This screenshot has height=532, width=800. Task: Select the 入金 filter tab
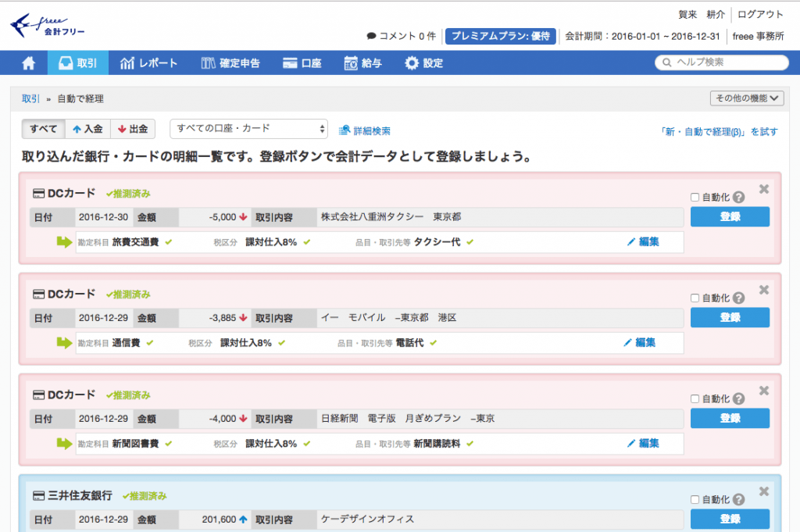pyautogui.click(x=87, y=128)
